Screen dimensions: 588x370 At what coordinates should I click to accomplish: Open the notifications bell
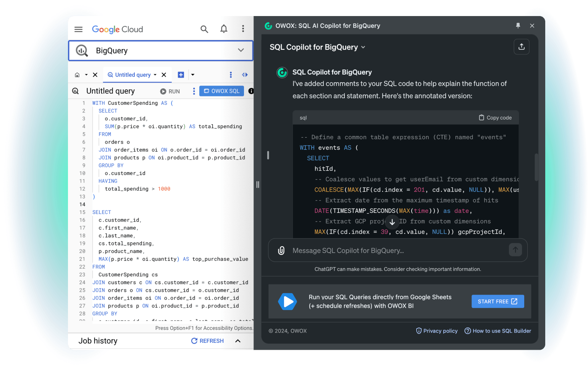pos(224,29)
